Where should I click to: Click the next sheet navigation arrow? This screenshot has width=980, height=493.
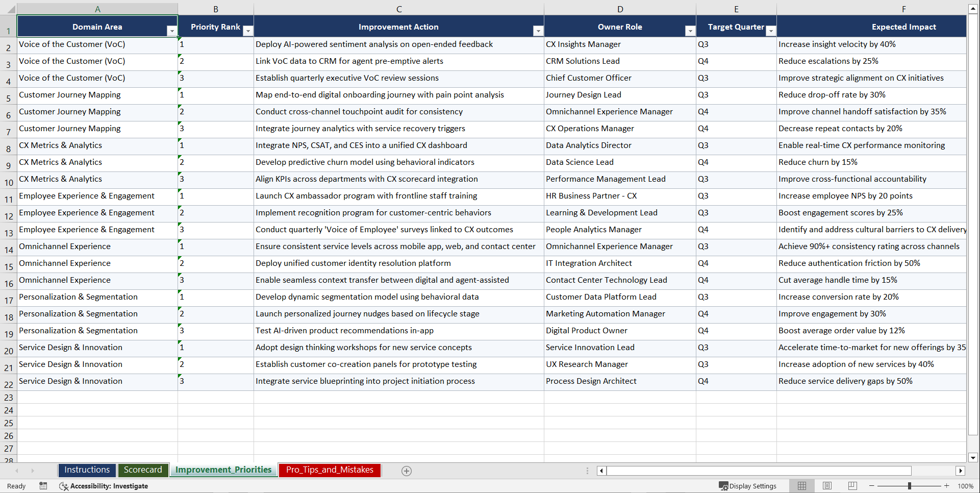(33, 471)
